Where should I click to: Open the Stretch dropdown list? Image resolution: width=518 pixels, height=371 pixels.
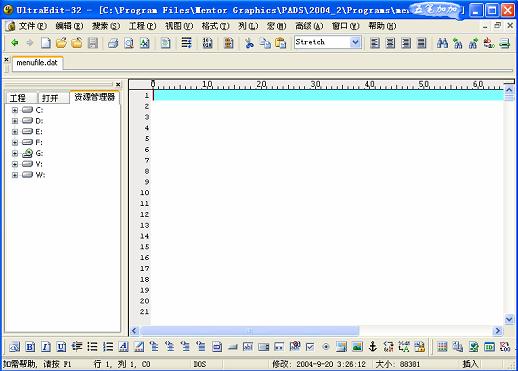point(355,42)
